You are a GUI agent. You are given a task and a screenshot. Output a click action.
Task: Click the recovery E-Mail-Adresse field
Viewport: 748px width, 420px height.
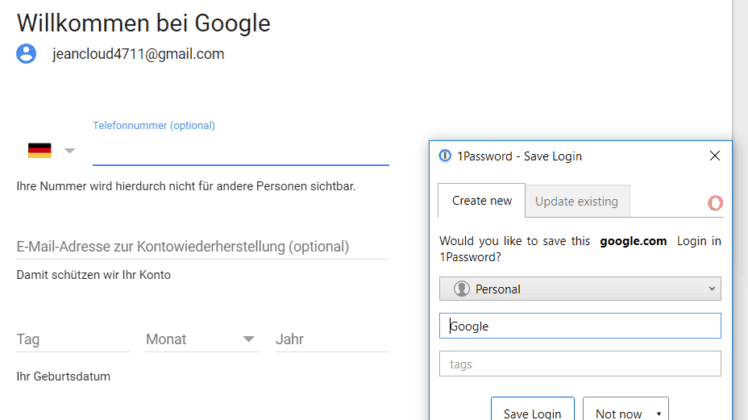[203, 247]
